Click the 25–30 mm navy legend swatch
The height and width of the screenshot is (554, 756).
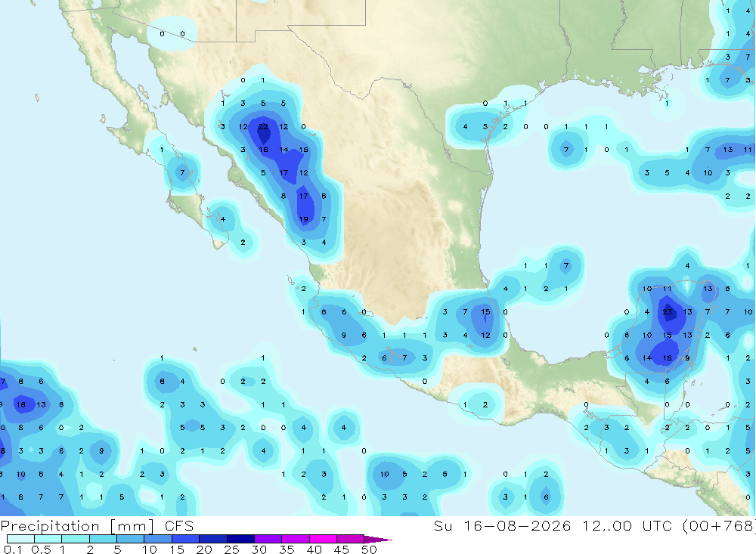tap(240, 539)
